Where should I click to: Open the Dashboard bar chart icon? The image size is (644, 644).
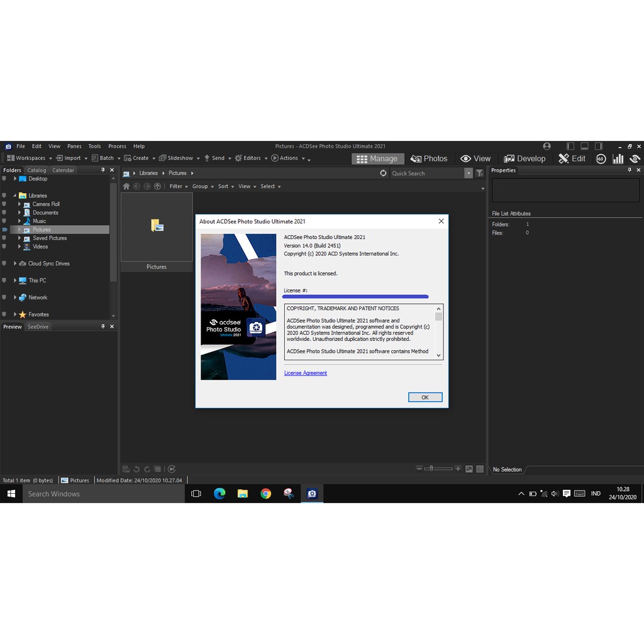(x=618, y=158)
